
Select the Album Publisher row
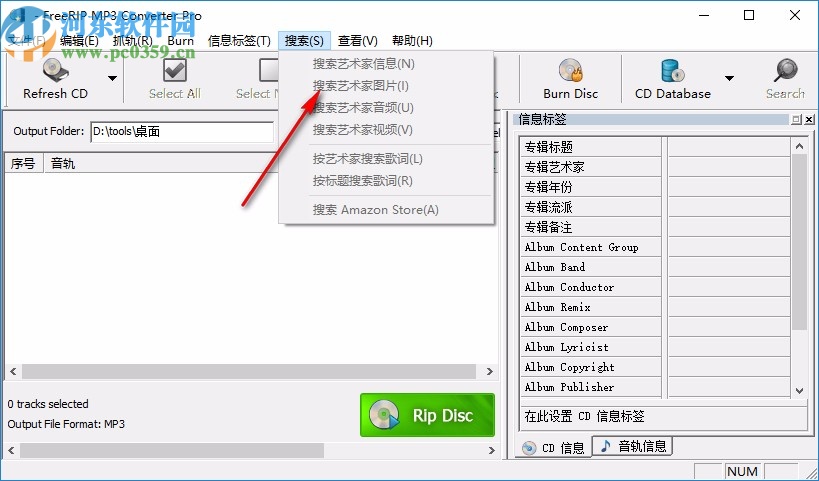[x=591, y=387]
